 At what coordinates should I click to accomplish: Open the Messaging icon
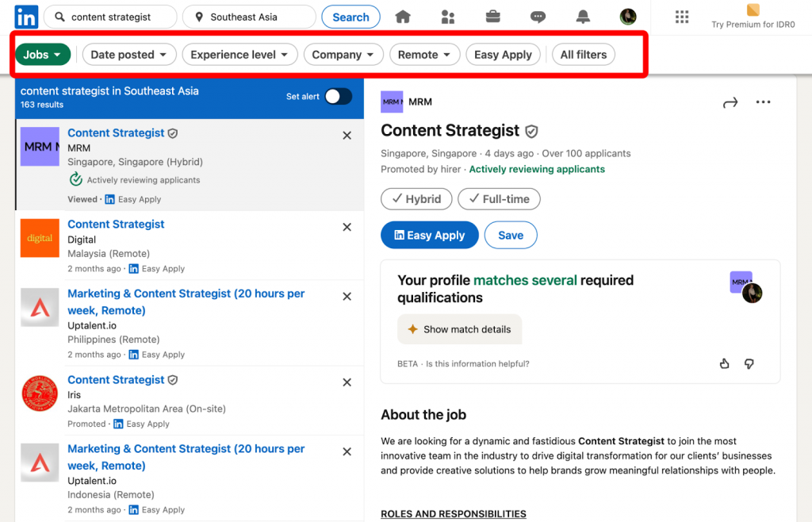538,16
